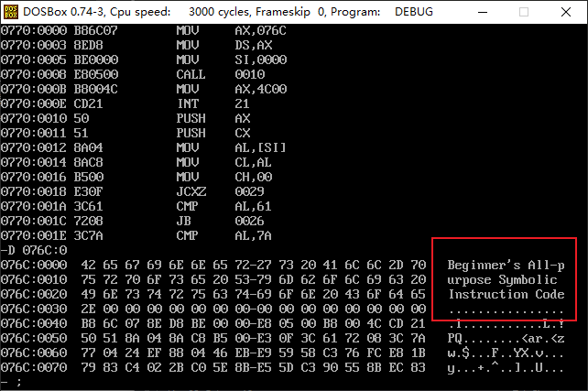Select the dump address 076C:0060
The height and width of the screenshot is (391, 588).
click(34, 353)
